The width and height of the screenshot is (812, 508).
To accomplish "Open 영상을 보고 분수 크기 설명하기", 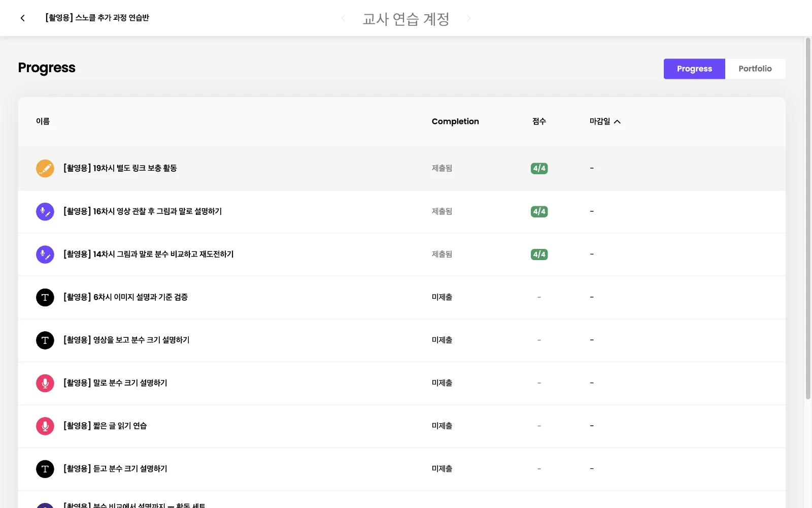I will click(x=126, y=340).
